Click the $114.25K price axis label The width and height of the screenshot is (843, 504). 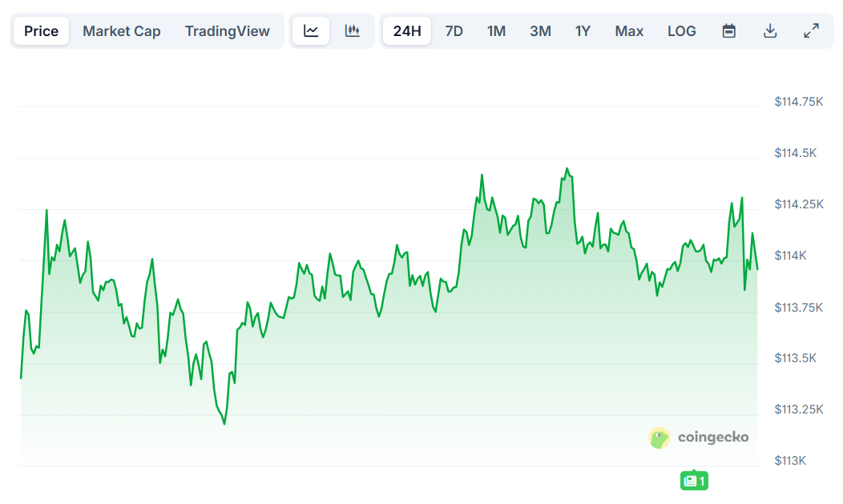point(798,204)
